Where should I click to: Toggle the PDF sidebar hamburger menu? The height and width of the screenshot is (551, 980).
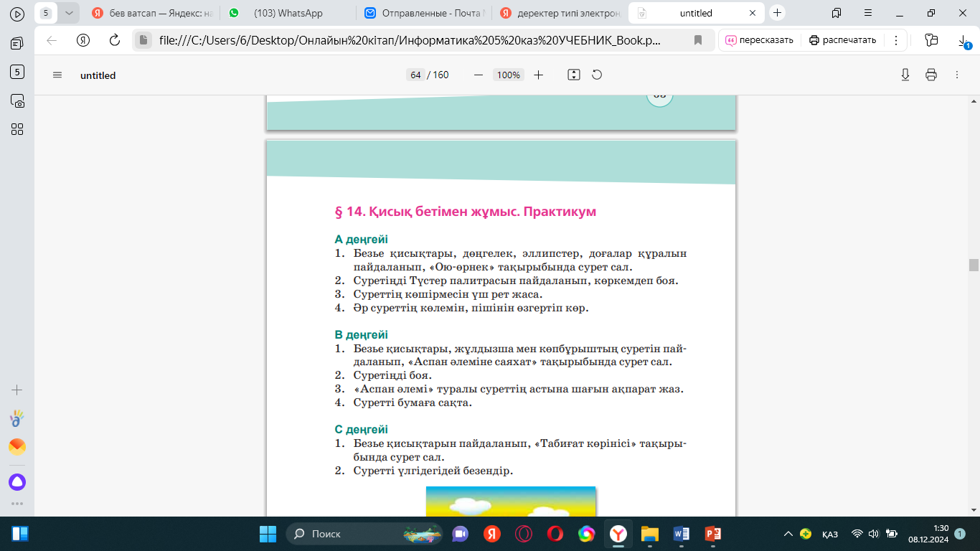click(58, 75)
